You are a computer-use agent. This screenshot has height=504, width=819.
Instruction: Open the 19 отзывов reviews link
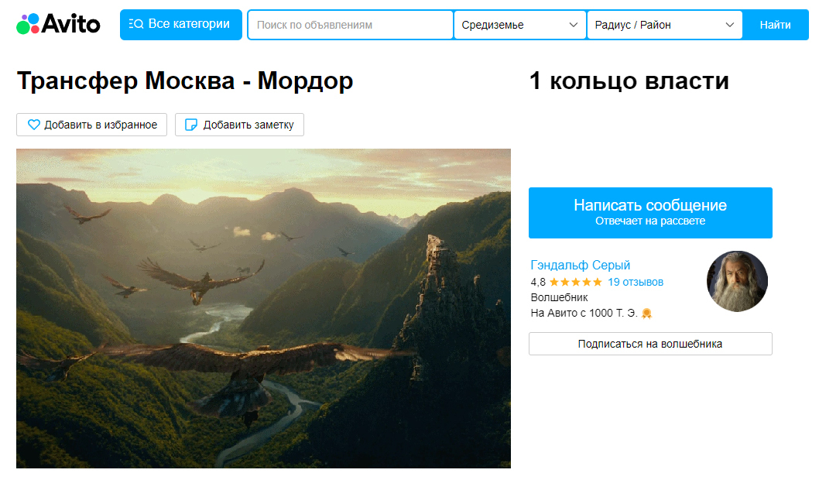tap(635, 282)
